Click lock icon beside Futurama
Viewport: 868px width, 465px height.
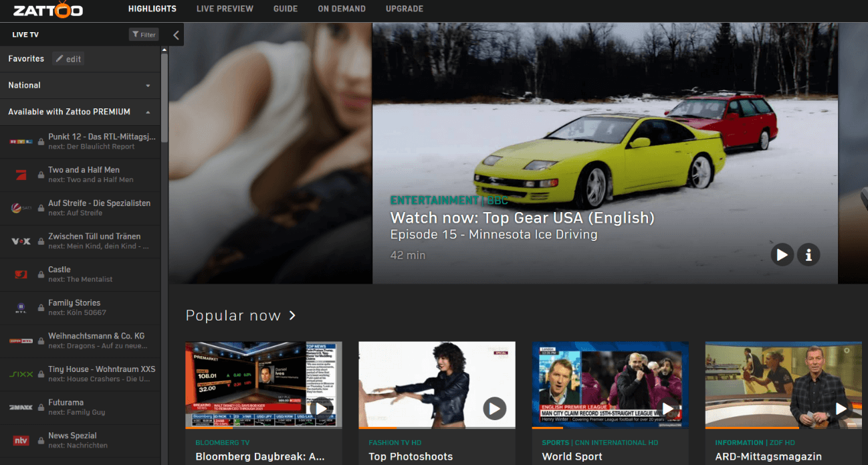pos(41,407)
